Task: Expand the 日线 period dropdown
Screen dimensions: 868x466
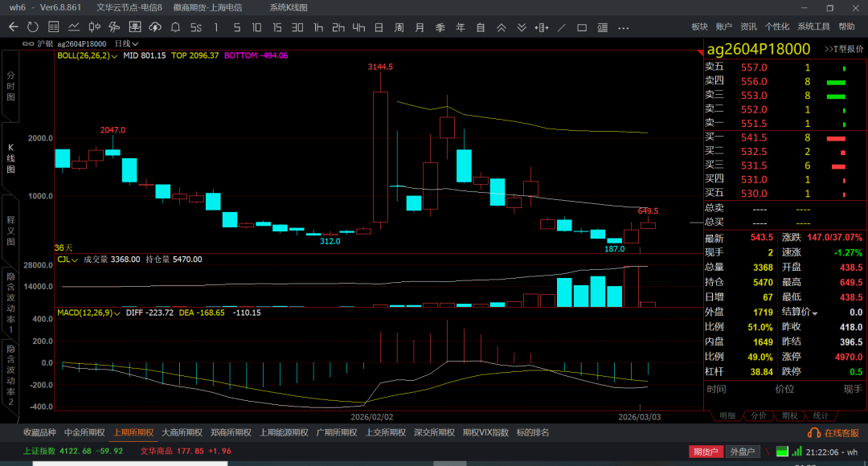Action: pyautogui.click(x=126, y=43)
